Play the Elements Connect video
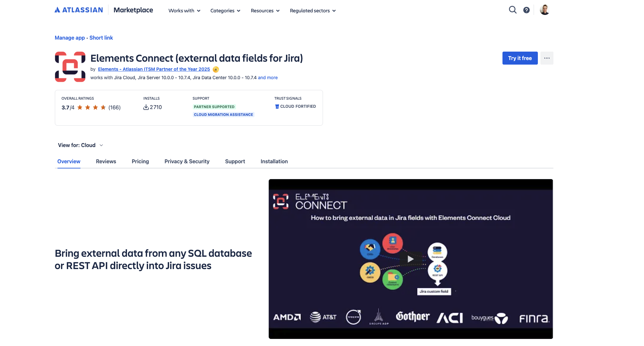644x346 pixels. (411, 259)
